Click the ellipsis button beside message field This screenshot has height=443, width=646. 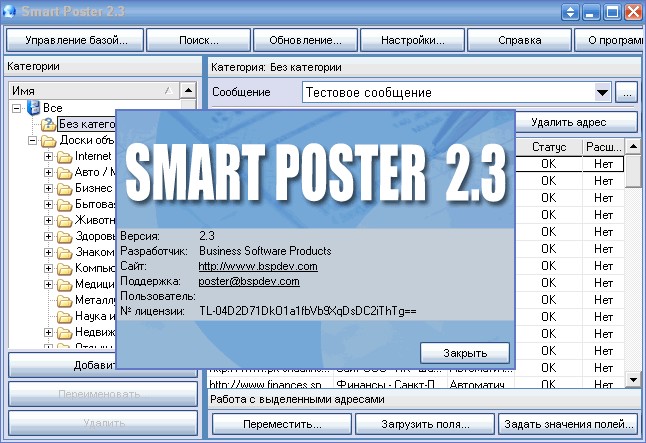[627, 92]
